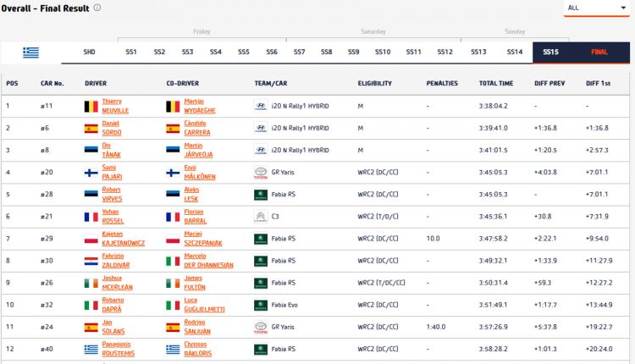Click the Toyota logo in Pajari's row
Viewport: 635px width, 364px height.
261,173
